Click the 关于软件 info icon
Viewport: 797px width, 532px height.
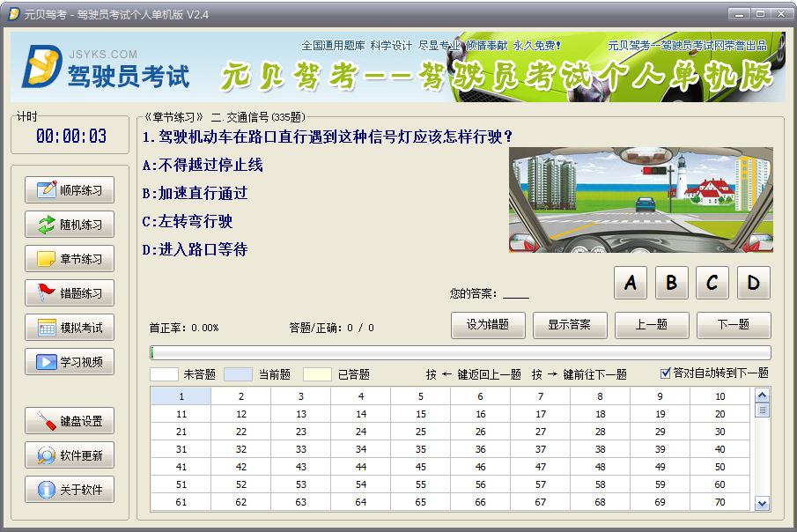(46, 490)
